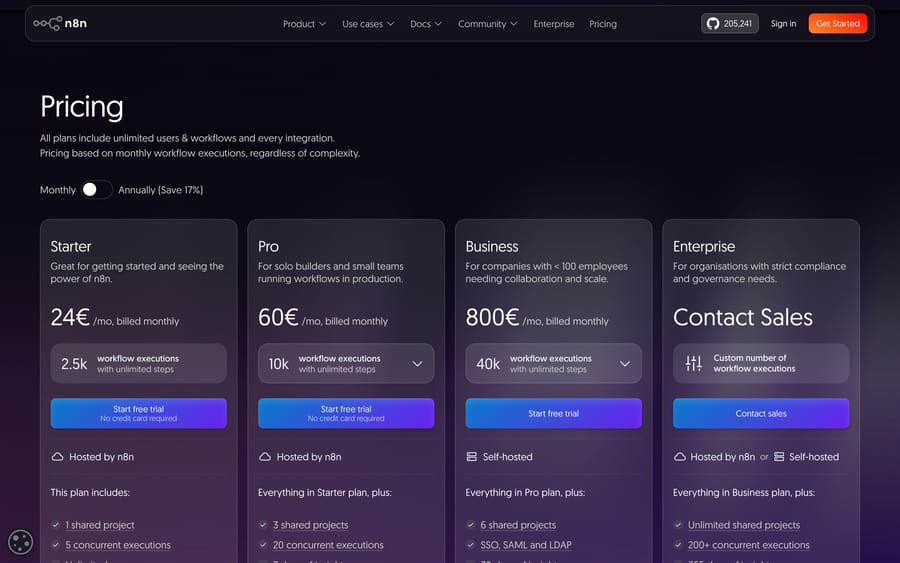Click the 60€ Pro price

pyautogui.click(x=278, y=317)
